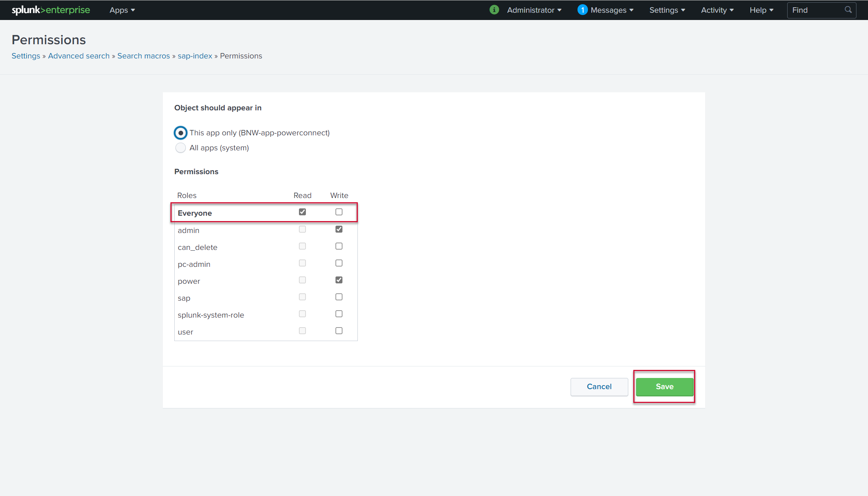Image resolution: width=868 pixels, height=496 pixels.
Task: Uncheck Write permission for admin role
Action: click(339, 229)
